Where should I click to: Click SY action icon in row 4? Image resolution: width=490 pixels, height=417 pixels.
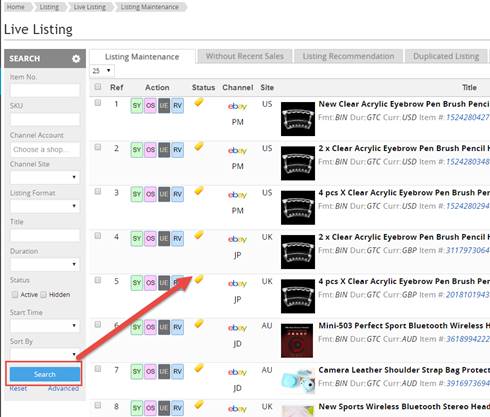click(137, 239)
